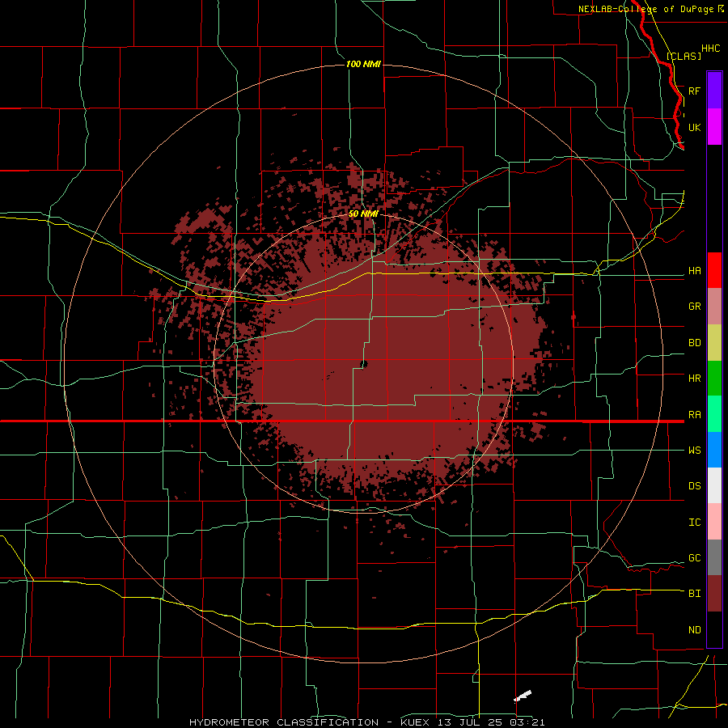This screenshot has height=728, width=728.
Task: Click the DS legend label
Action: coord(694,486)
